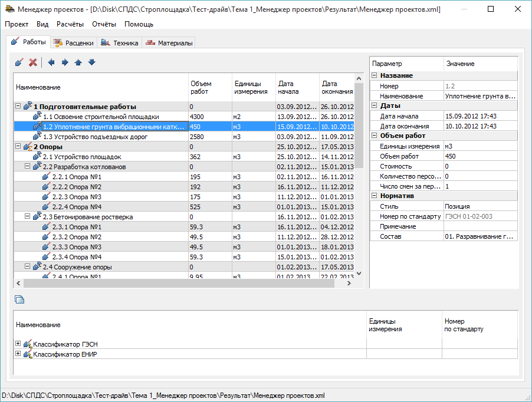Click the blue left arrow outdent icon
Image resolution: width=532 pixels, height=402 pixels.
51,62
